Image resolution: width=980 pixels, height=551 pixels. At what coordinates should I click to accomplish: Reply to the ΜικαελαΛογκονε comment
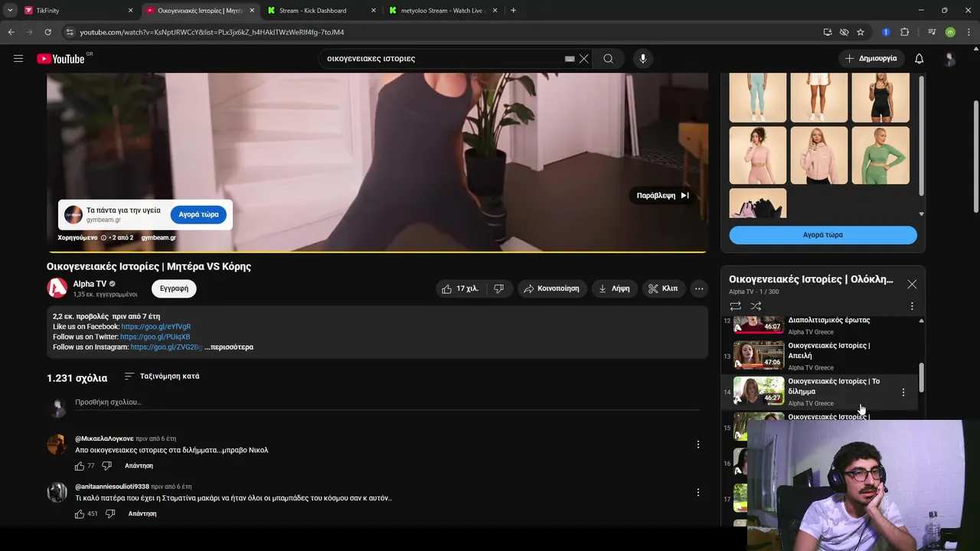click(x=139, y=466)
